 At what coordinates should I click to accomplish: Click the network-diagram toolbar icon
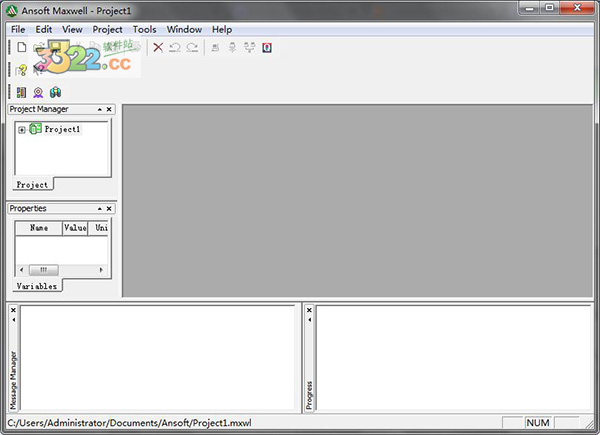pyautogui.click(x=249, y=47)
